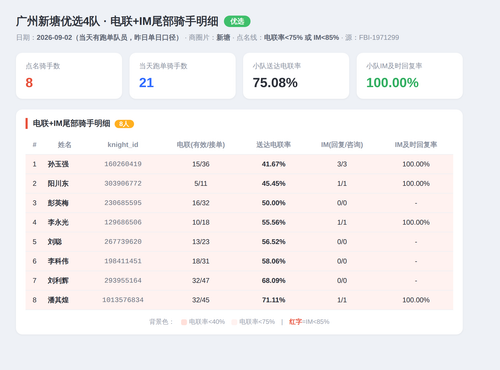Viewport: 500px width, 370px height.
Task: Open the 小队IM及时回复率 card showing 100.00%
Action: 410,76
